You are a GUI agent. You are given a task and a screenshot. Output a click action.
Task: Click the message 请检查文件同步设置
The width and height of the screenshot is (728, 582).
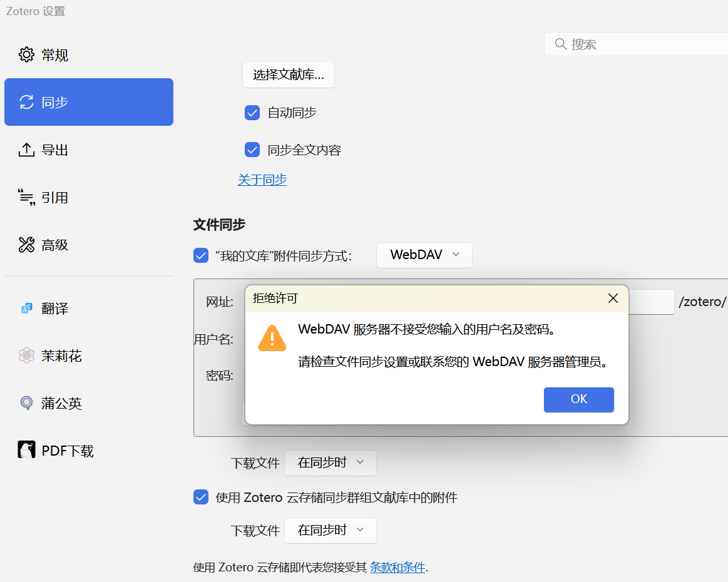tap(453, 362)
